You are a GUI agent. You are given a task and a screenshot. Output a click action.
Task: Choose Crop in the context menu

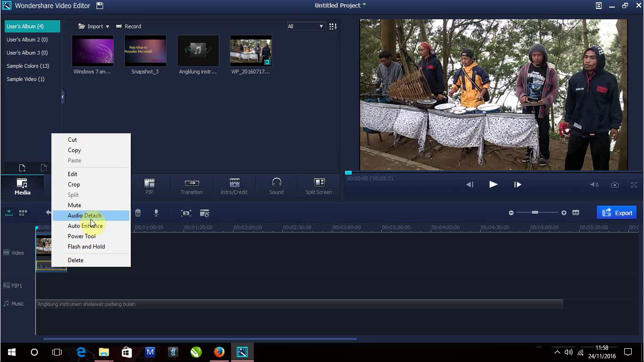click(74, 184)
